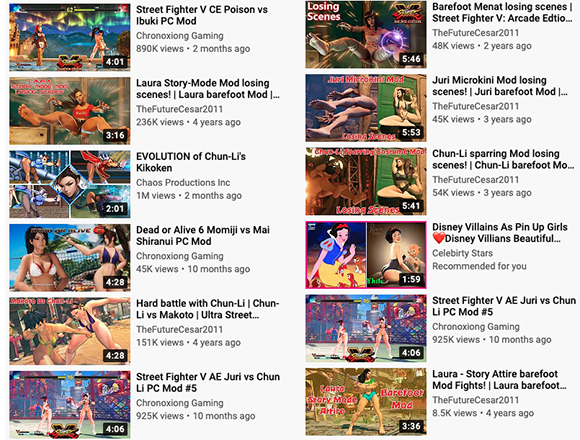Open the title 'EVOLUTION of Chun-Li's Kikoken'
This screenshot has height=440, width=580.
tap(191, 162)
